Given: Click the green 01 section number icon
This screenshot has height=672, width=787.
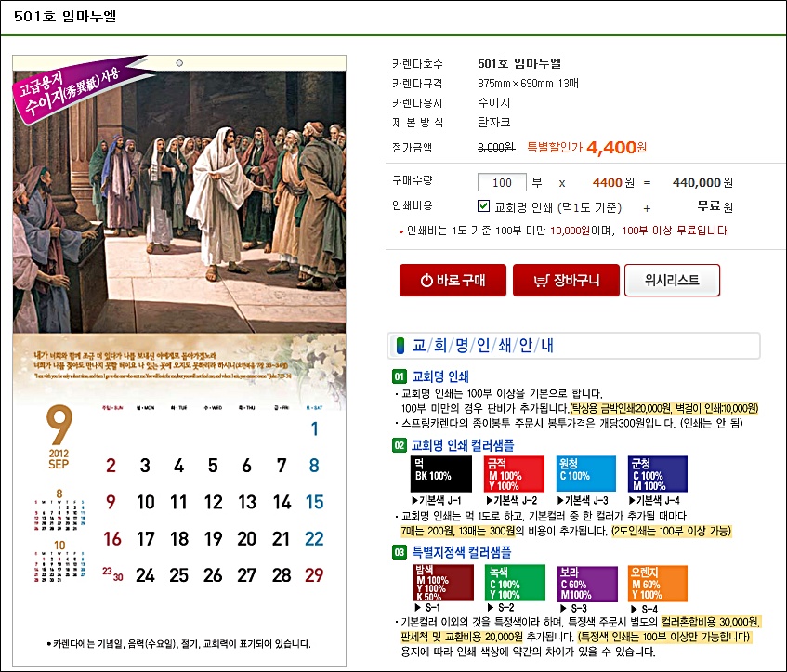Looking at the screenshot, I should (x=399, y=376).
